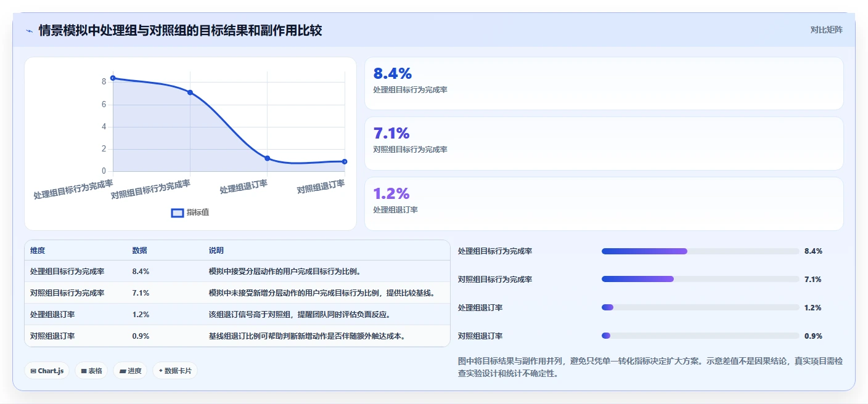Image resolution: width=868 pixels, height=404 pixels.
Task: Click the 1.2% cell in table
Action: [141, 314]
